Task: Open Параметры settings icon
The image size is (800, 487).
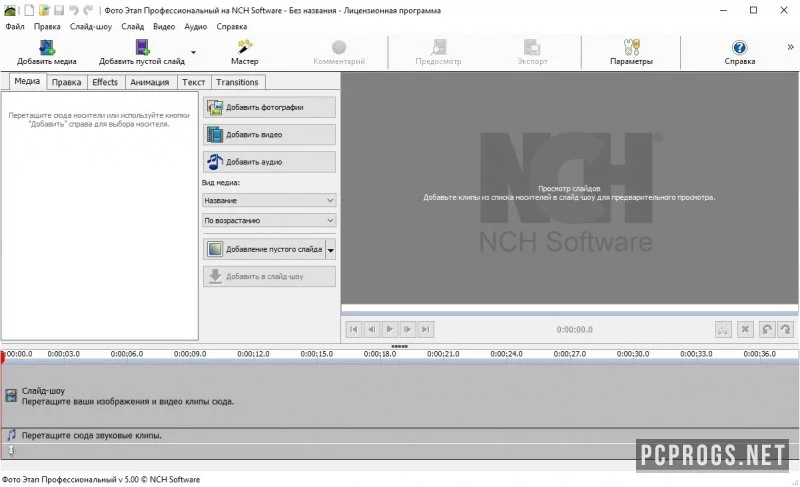Action: (631, 47)
